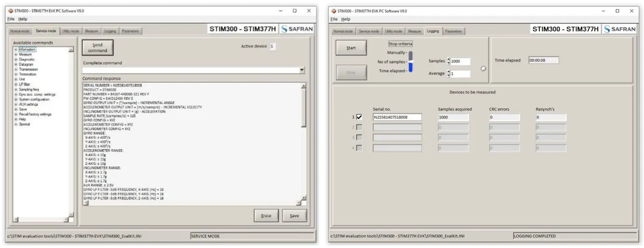Switch to Normal mode tab in right window

[344, 31]
